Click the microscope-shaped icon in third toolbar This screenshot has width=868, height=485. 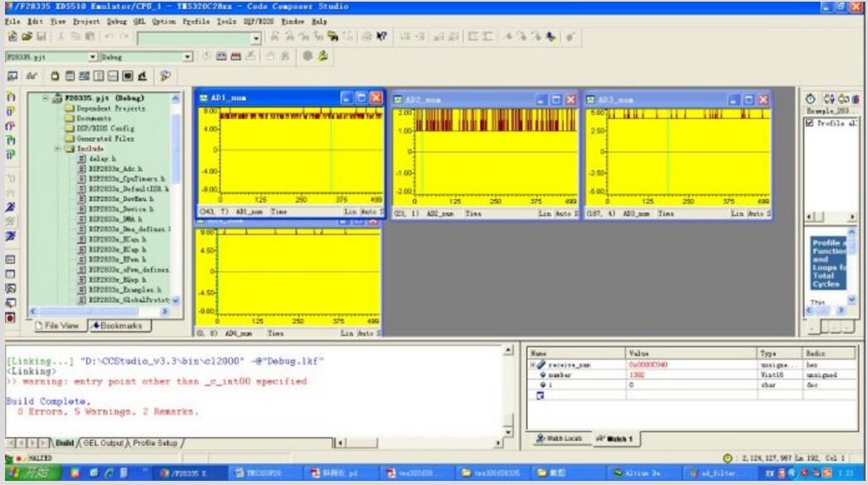(142, 76)
